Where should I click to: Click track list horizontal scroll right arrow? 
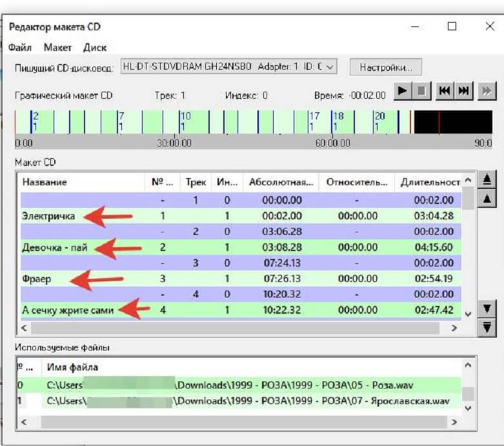(454, 328)
